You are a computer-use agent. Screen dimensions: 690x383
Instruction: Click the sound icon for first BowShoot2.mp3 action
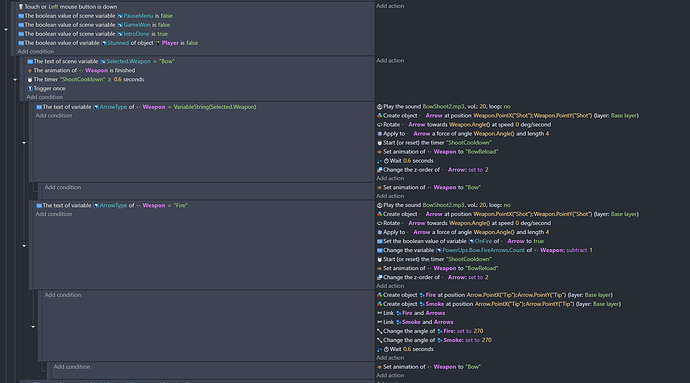tap(380, 107)
